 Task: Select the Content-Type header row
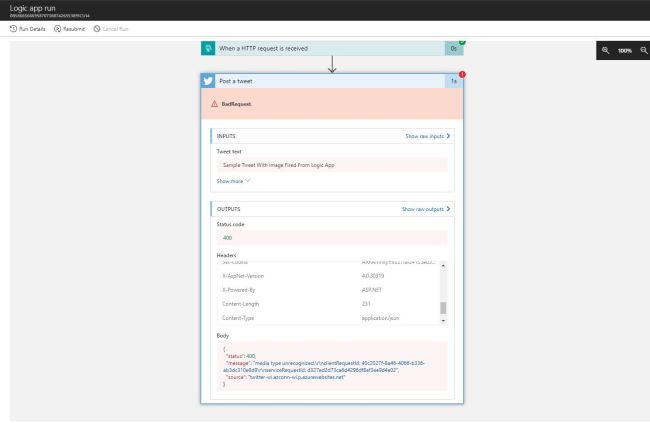click(x=328, y=318)
